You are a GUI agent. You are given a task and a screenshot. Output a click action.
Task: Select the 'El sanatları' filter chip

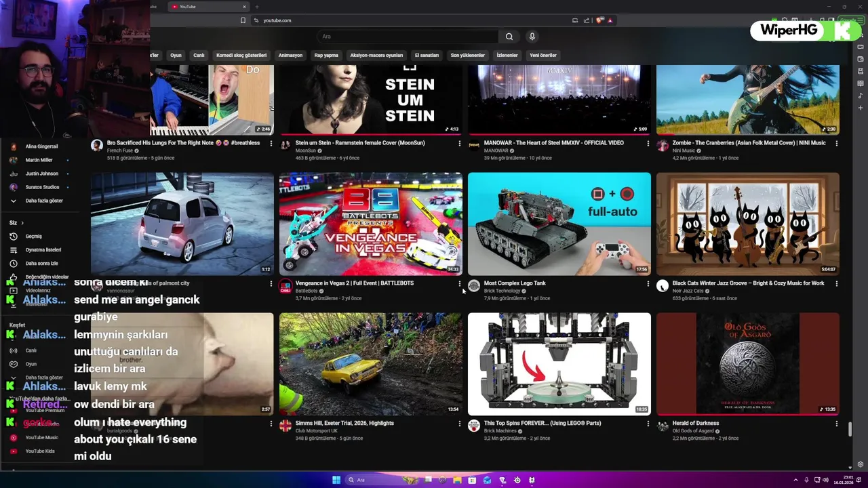427,56
